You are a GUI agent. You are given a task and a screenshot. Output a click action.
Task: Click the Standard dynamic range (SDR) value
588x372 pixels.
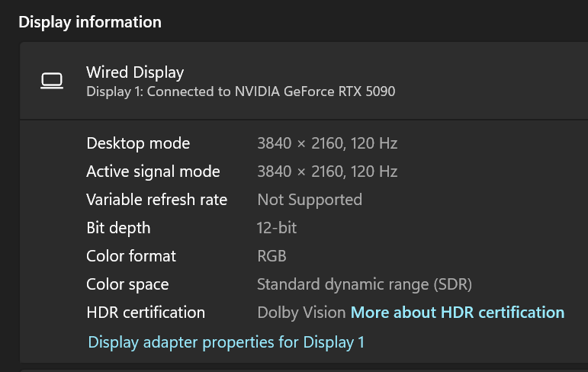(365, 284)
